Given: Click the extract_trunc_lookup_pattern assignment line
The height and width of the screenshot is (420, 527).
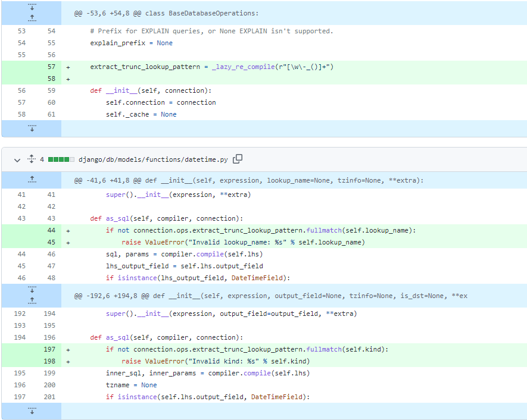Looking at the screenshot, I should pos(211,67).
